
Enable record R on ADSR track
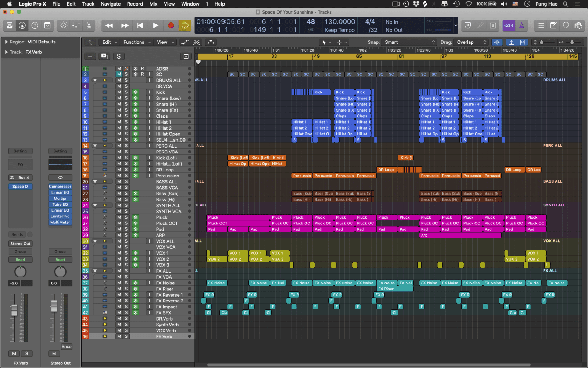143,69
